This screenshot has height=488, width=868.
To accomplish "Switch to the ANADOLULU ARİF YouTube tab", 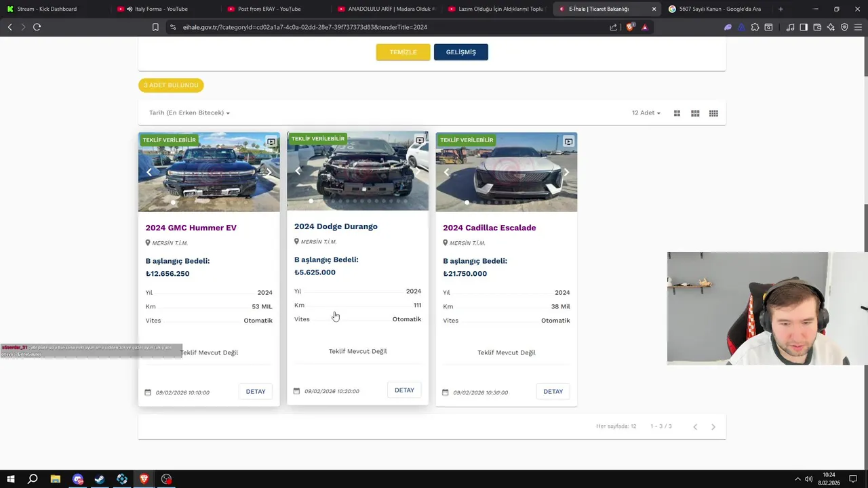I will pos(385,9).
